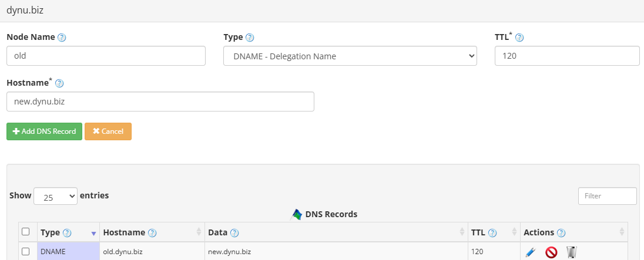The height and width of the screenshot is (260, 644).
Task: Click old.dynu.biz hostname cell
Action: coord(152,251)
